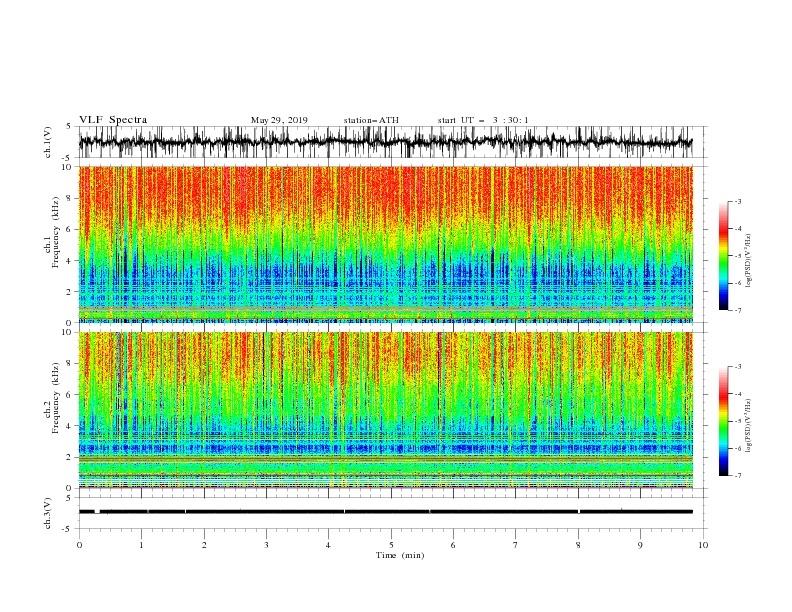Click the 'ch.3(V)' axis label
Image resolution: width=792 pixels, height=612 pixels.
48,513
